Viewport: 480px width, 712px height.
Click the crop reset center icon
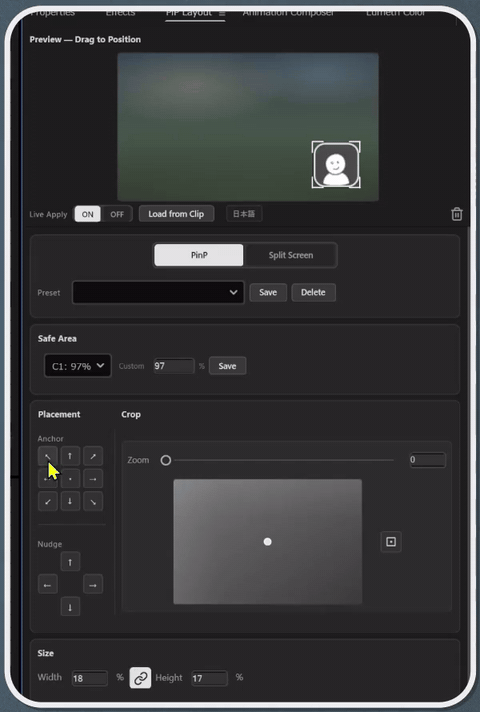(391, 541)
